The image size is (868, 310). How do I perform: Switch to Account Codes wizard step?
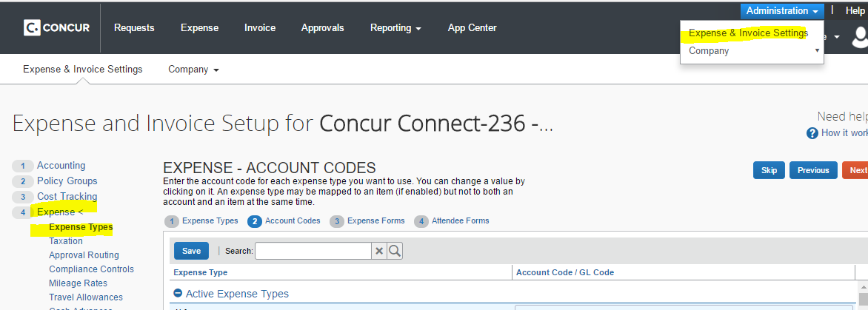(x=284, y=221)
